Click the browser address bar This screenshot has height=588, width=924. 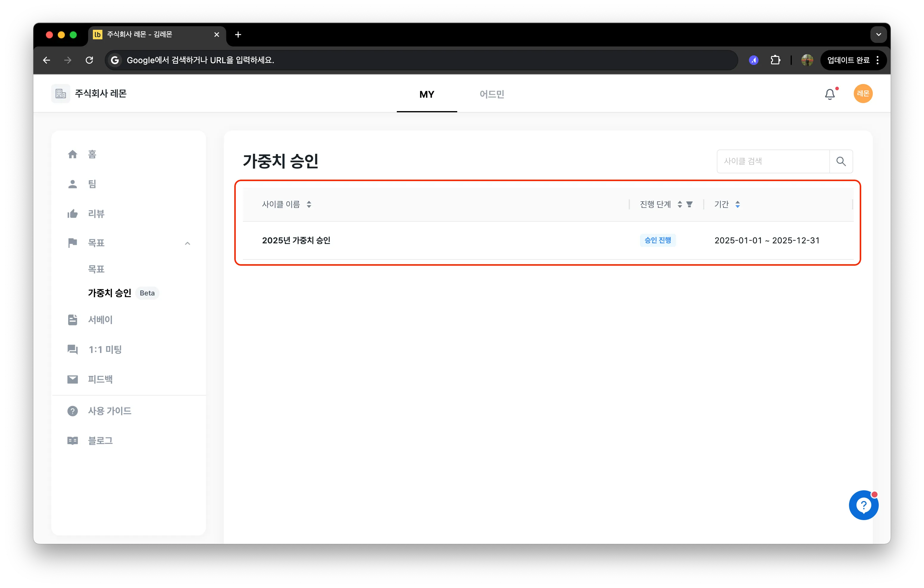pos(421,60)
